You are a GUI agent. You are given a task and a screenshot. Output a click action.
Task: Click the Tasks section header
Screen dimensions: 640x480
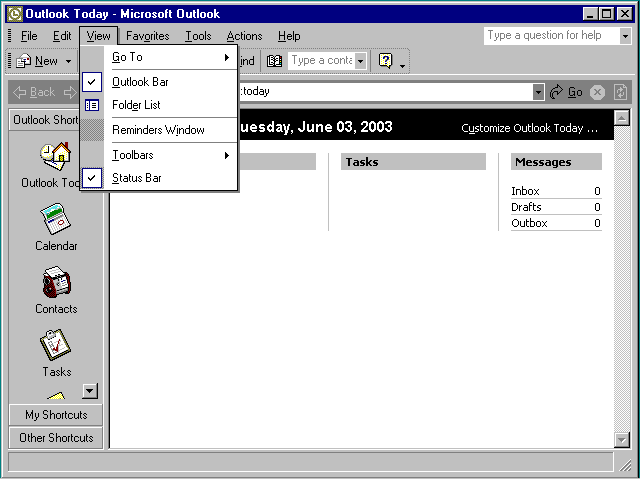(413, 162)
